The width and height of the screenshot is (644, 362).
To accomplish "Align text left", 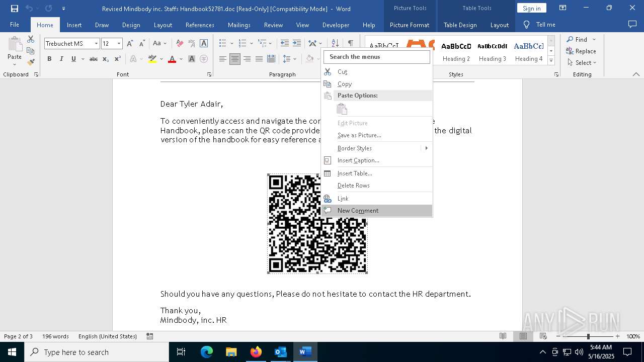I will tap(223, 59).
